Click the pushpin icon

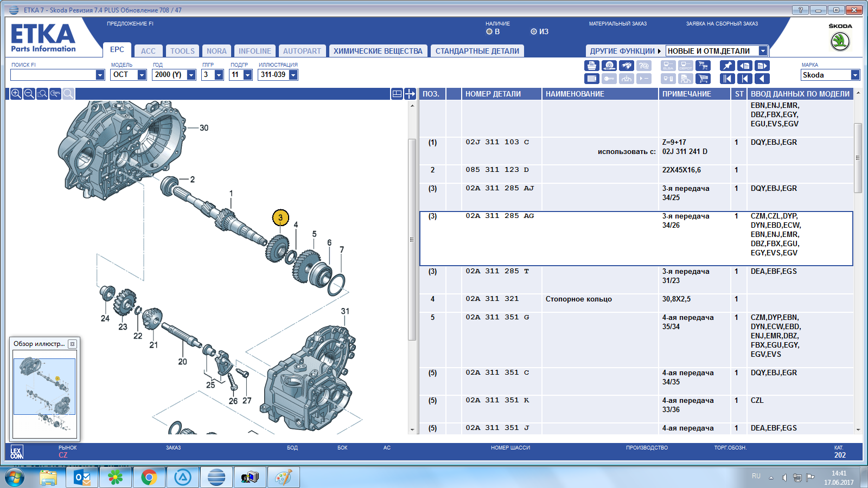727,66
